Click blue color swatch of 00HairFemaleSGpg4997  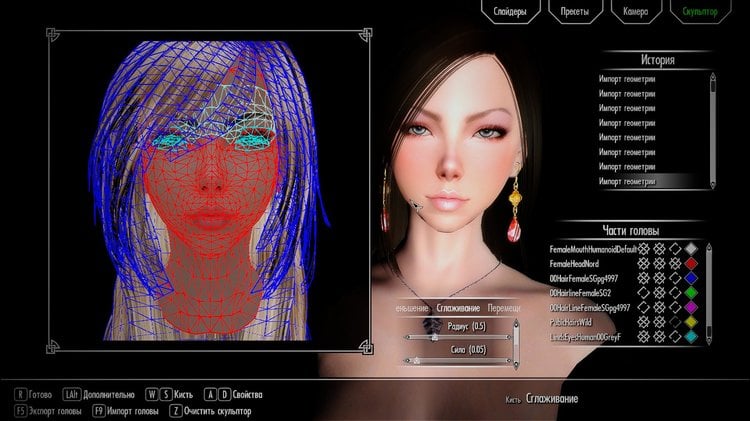tap(691, 278)
